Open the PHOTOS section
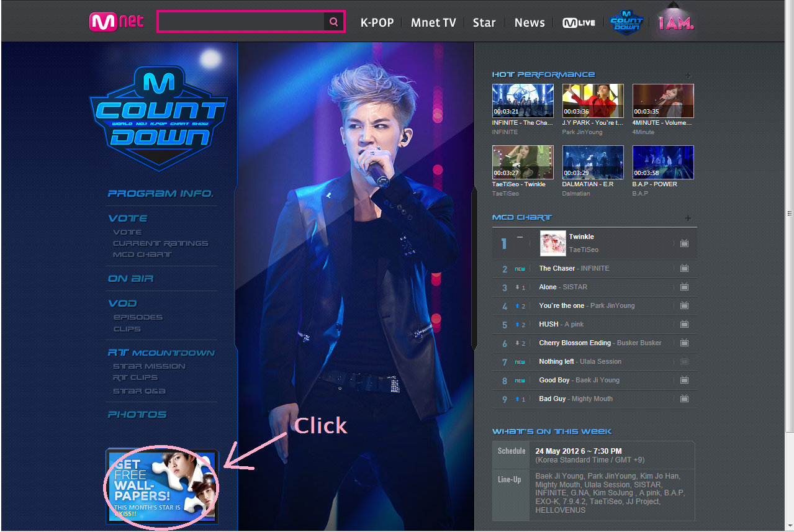Image resolution: width=794 pixels, height=532 pixels. pyautogui.click(x=137, y=414)
